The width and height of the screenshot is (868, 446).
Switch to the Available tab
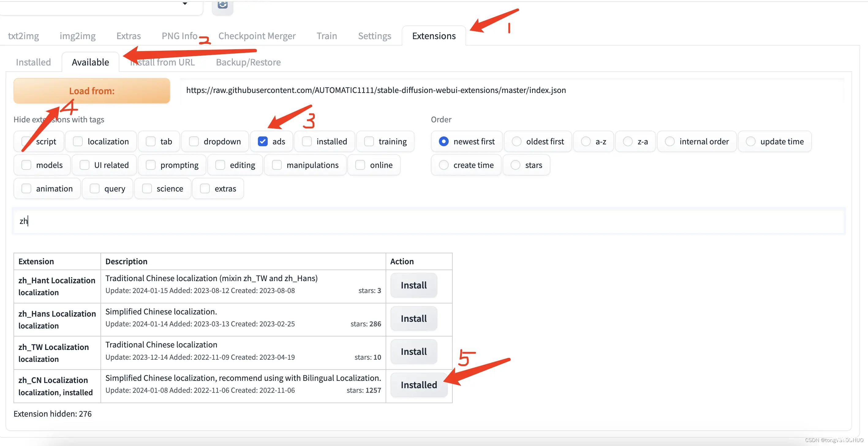91,61
